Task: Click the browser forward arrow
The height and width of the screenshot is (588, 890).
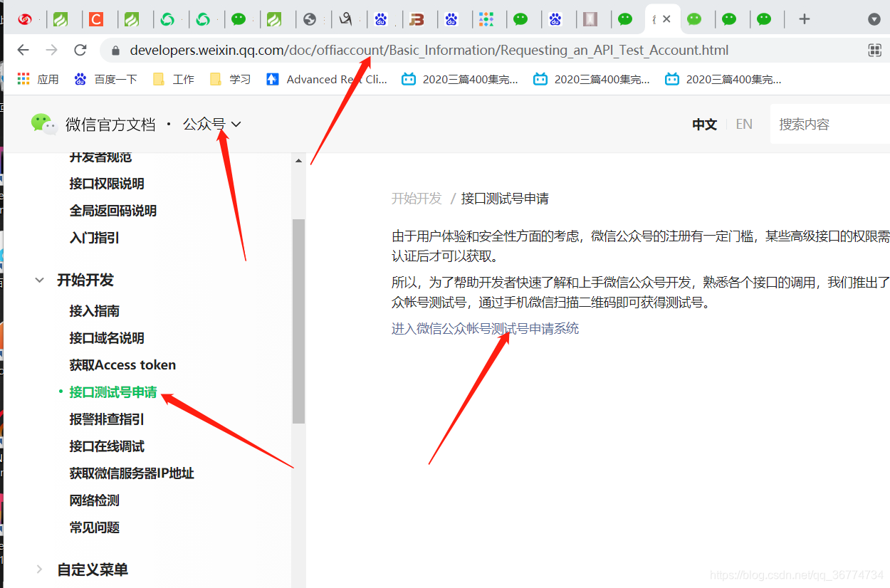Action: 51,50
